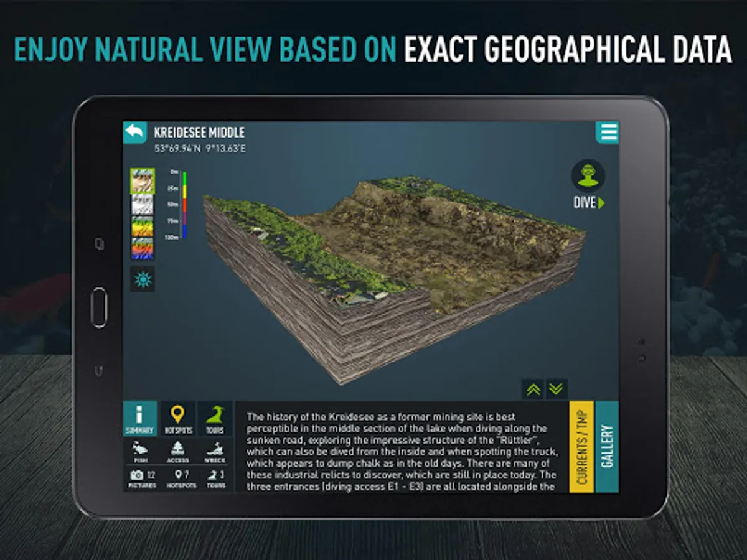Toggle the sun lighting icon
Viewport: 747px width, 560px height.
coord(143,279)
